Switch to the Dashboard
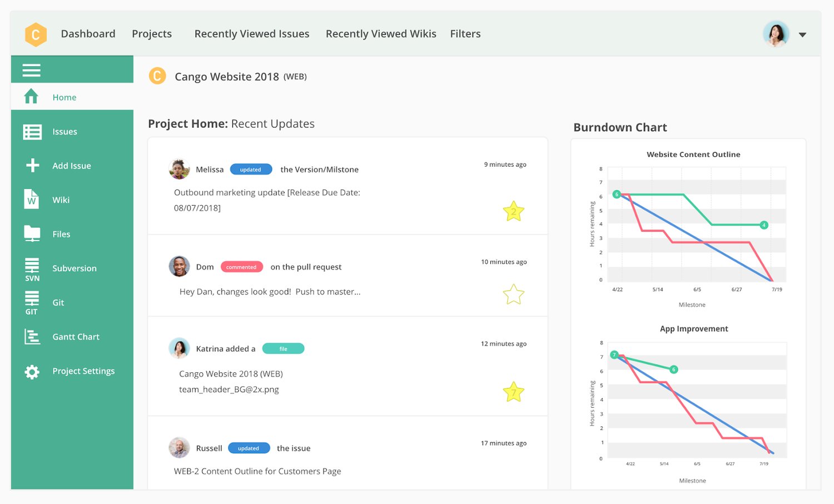 pos(88,34)
